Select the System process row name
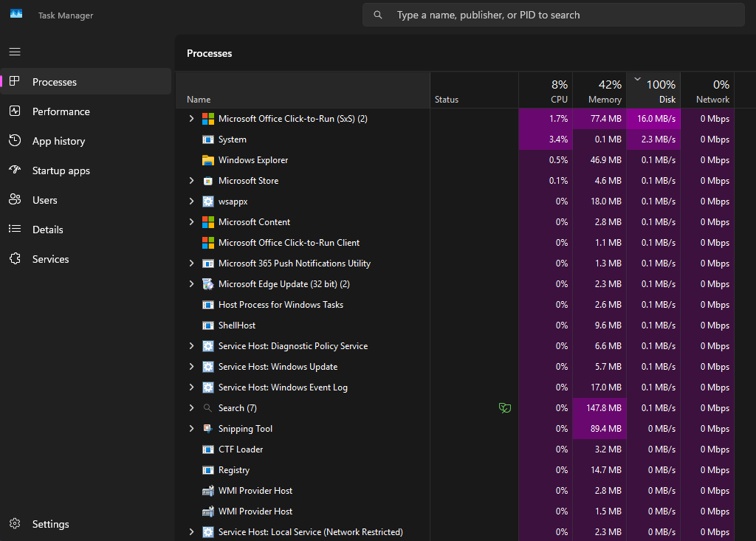 (x=233, y=139)
